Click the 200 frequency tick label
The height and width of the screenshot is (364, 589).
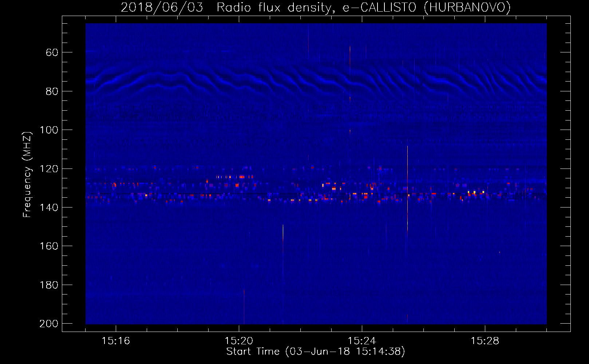(49, 324)
